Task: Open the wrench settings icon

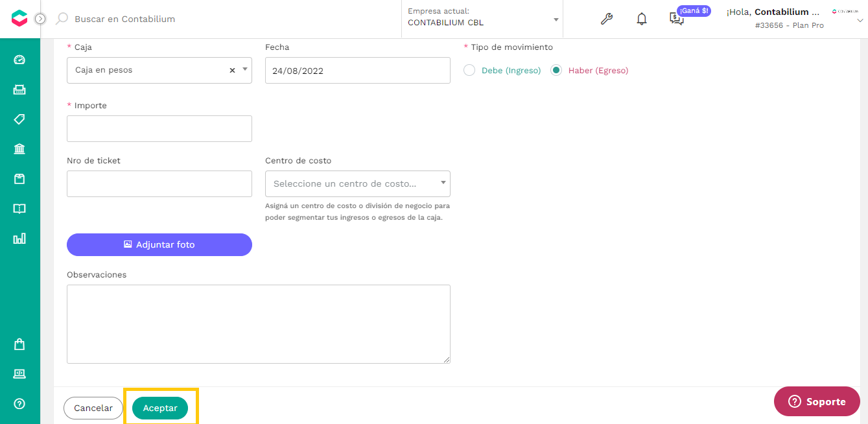Action: (607, 19)
